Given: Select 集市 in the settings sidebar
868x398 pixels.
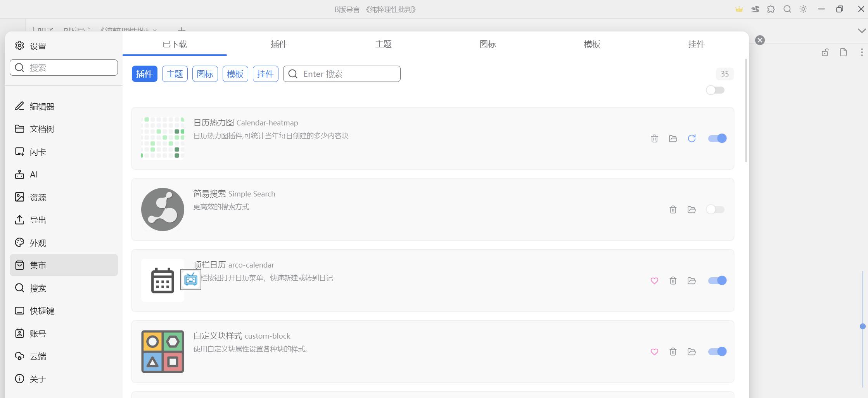Looking at the screenshot, I should tap(64, 265).
